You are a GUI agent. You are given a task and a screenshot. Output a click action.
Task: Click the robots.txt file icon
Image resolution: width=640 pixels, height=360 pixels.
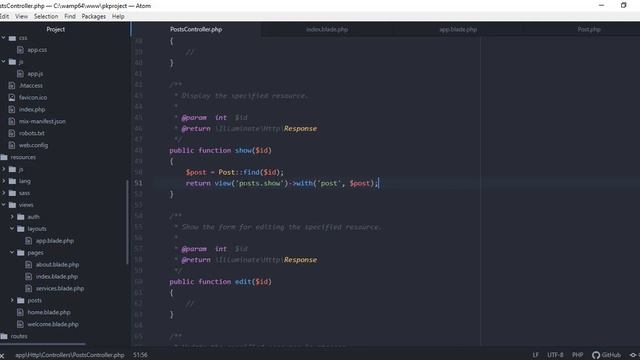coord(12,133)
